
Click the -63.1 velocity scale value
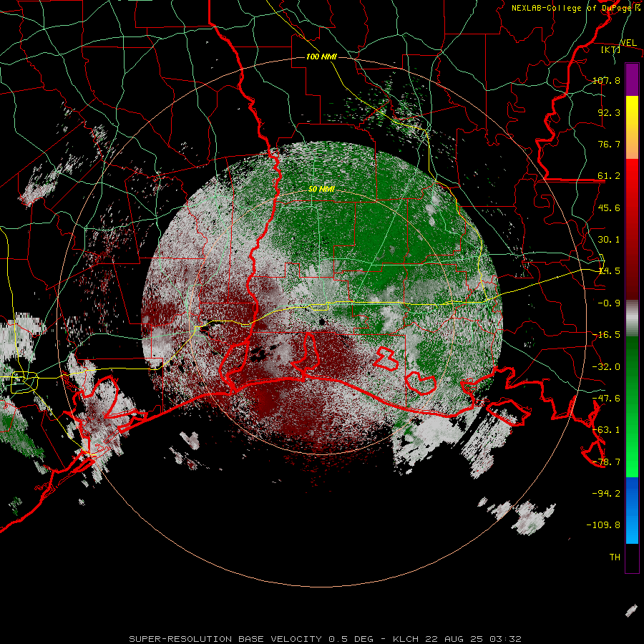[x=606, y=430]
